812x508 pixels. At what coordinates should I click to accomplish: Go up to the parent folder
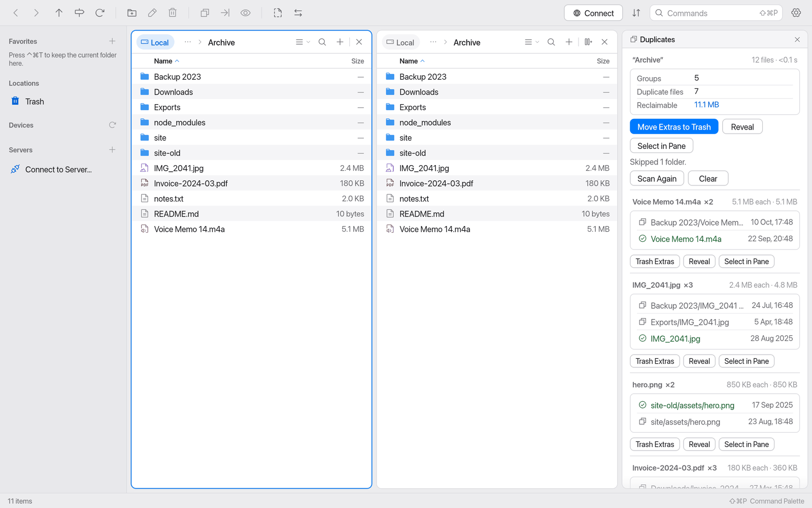[59, 13]
